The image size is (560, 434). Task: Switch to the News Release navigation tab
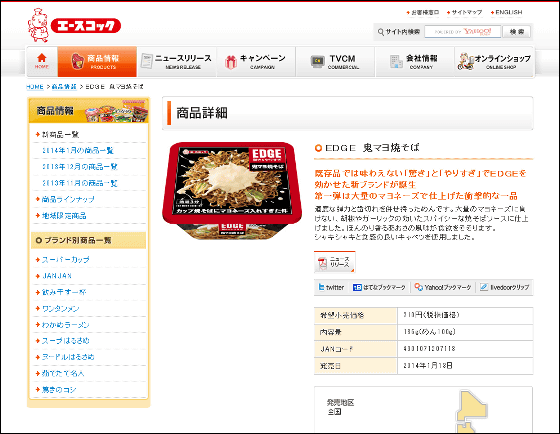tap(177, 61)
